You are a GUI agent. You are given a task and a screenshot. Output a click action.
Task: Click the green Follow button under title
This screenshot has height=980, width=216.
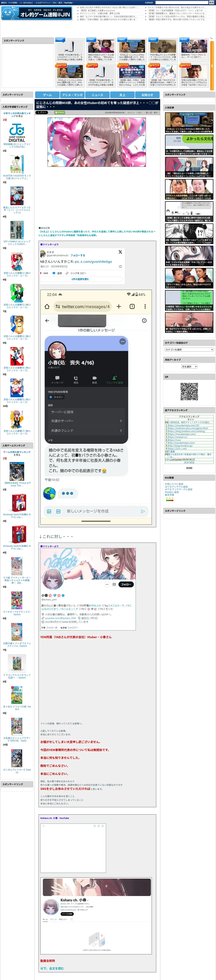(60, 113)
